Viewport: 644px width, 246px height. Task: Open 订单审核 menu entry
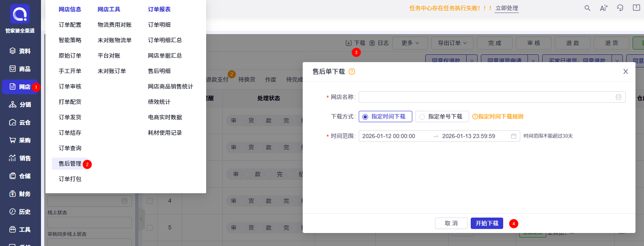(70, 86)
